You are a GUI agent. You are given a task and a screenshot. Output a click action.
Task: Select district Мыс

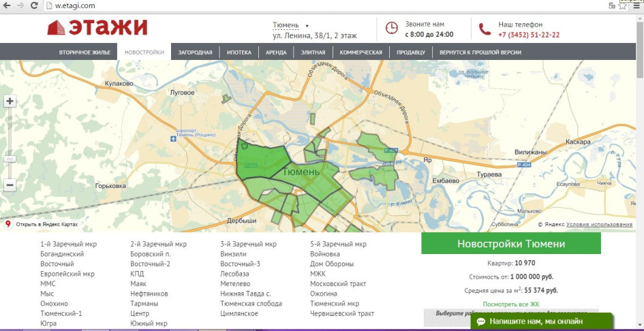click(x=47, y=294)
